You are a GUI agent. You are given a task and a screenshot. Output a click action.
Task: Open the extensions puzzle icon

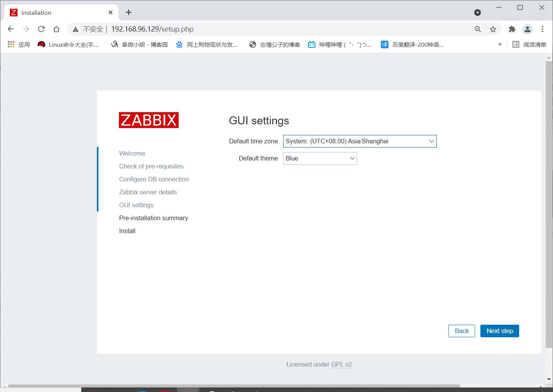(x=512, y=29)
